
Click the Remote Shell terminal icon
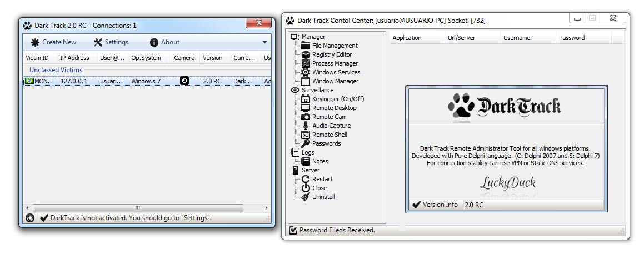tap(306, 135)
